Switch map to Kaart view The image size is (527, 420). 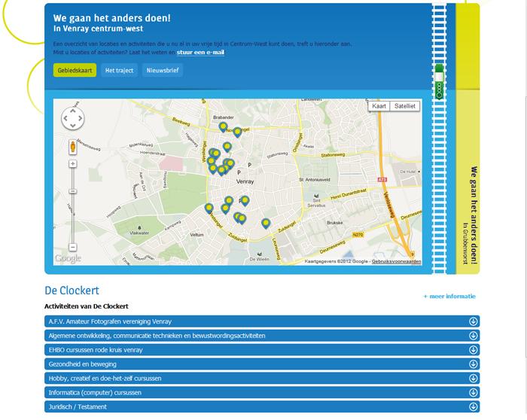(x=379, y=107)
